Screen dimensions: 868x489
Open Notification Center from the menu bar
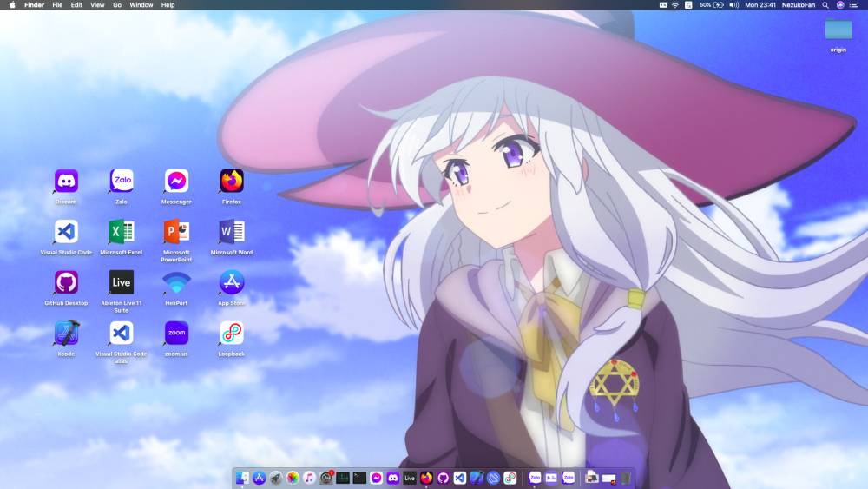tap(853, 5)
